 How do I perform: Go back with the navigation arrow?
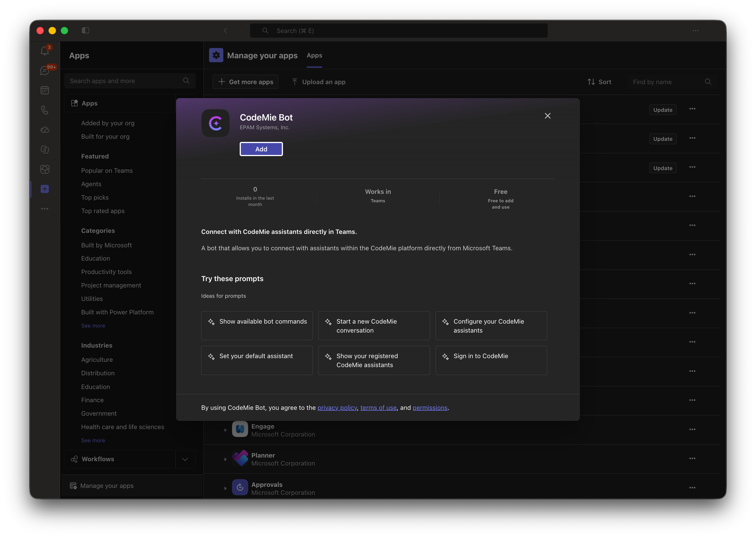tap(225, 31)
